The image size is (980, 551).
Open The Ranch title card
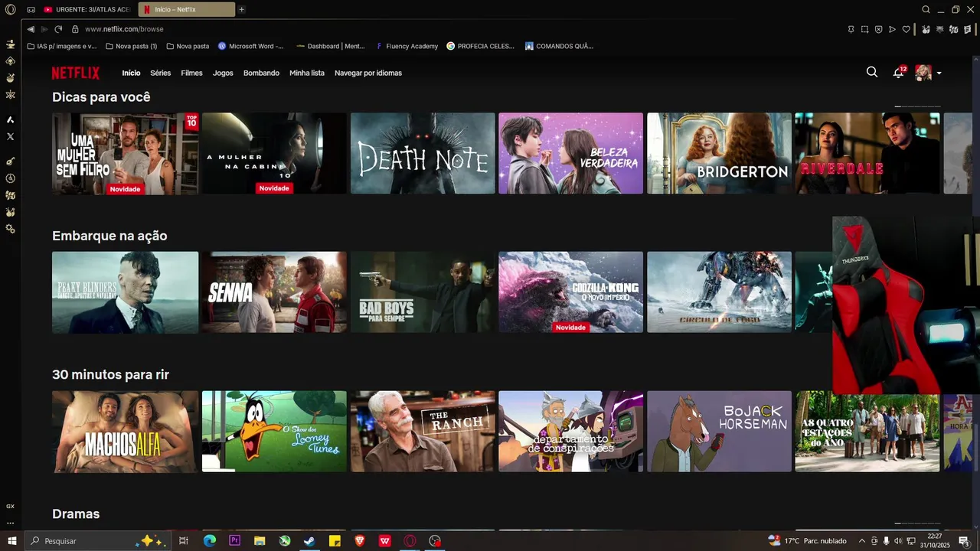pyautogui.click(x=423, y=432)
